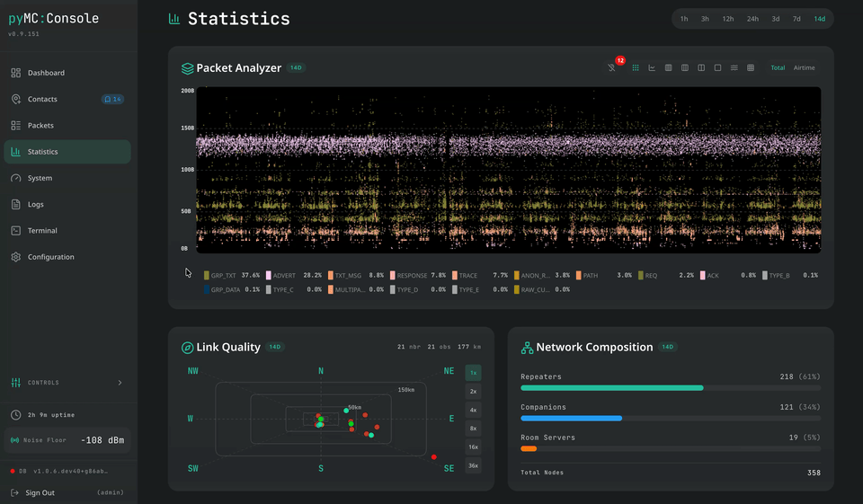Click the TXT_MSG color swatch in legend

click(331, 276)
